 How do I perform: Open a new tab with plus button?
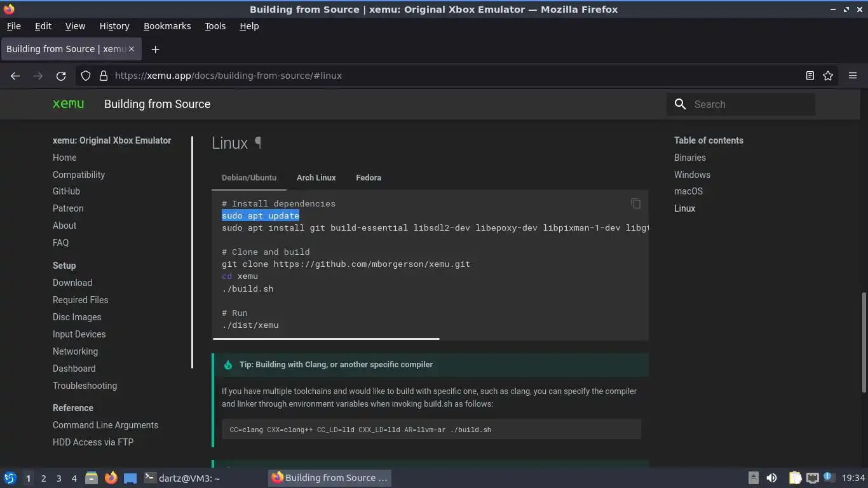155,49
